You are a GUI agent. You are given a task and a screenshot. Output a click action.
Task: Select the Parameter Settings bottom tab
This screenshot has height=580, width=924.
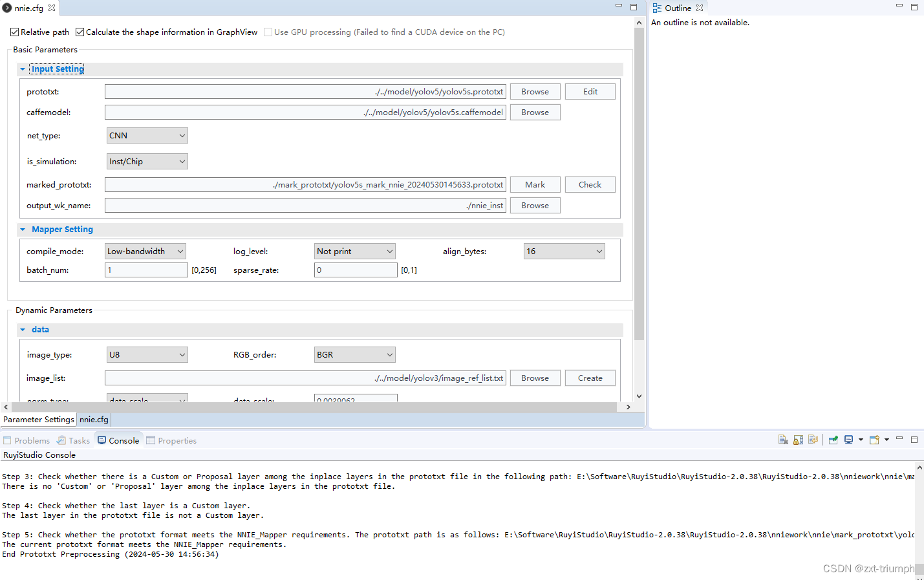point(39,420)
